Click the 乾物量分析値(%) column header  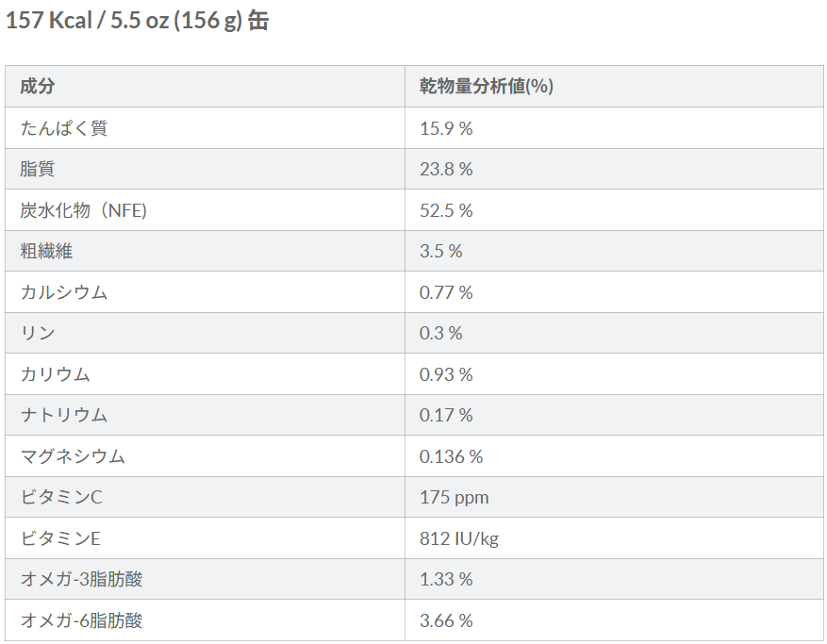click(x=486, y=87)
